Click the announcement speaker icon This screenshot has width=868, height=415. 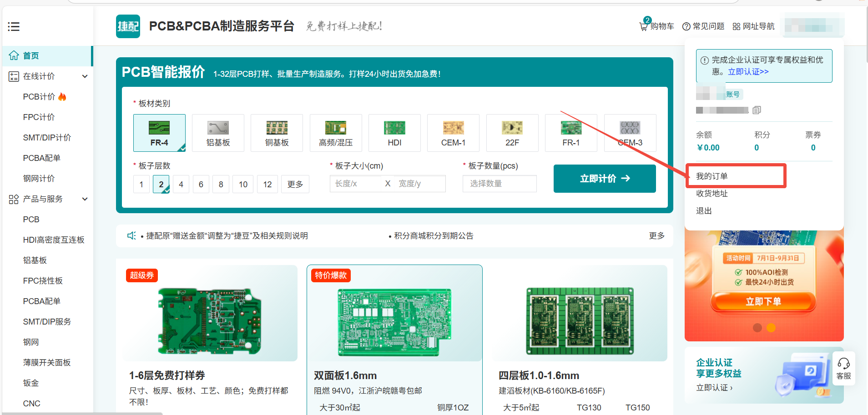point(131,235)
